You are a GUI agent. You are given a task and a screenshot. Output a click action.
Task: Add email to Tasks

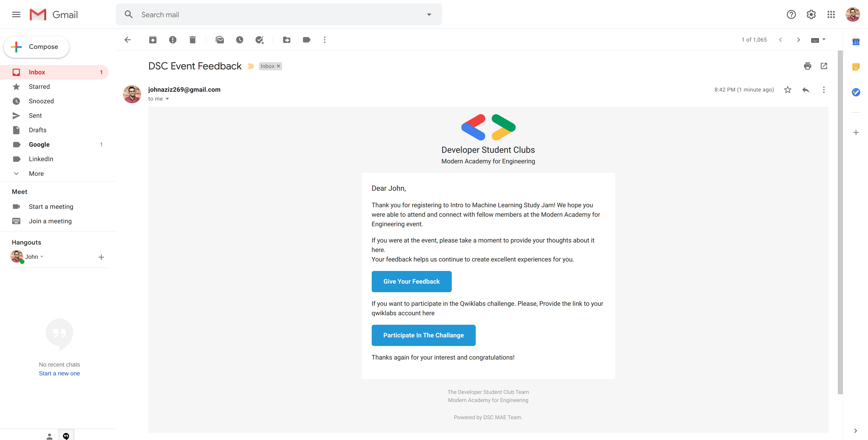click(260, 40)
